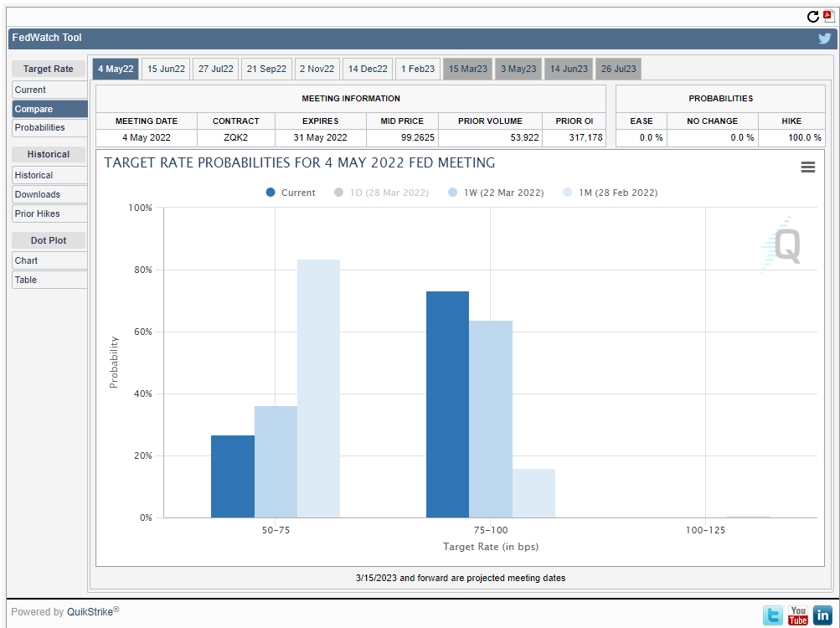Follow the QuikStrike link in footer

pyautogui.click(x=90, y=612)
